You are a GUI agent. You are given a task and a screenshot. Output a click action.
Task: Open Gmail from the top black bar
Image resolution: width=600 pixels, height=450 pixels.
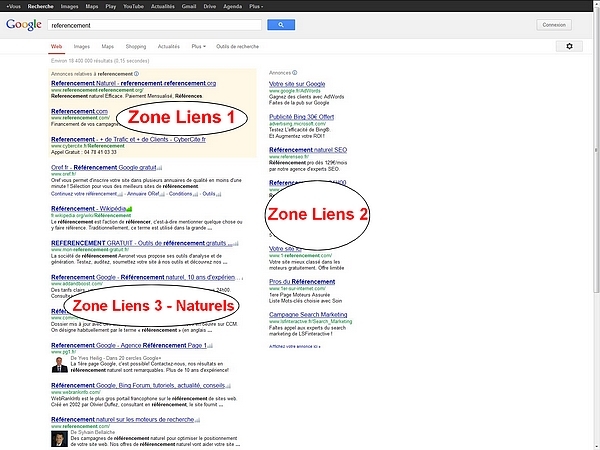coord(189,7)
